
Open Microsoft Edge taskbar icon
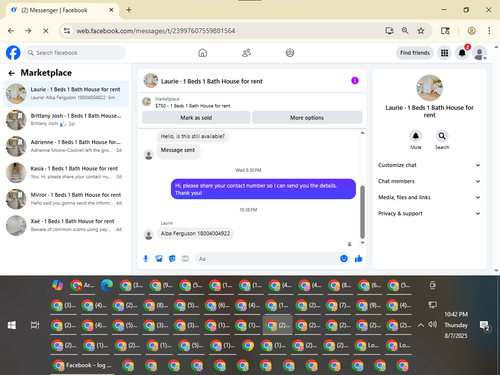click(x=107, y=285)
